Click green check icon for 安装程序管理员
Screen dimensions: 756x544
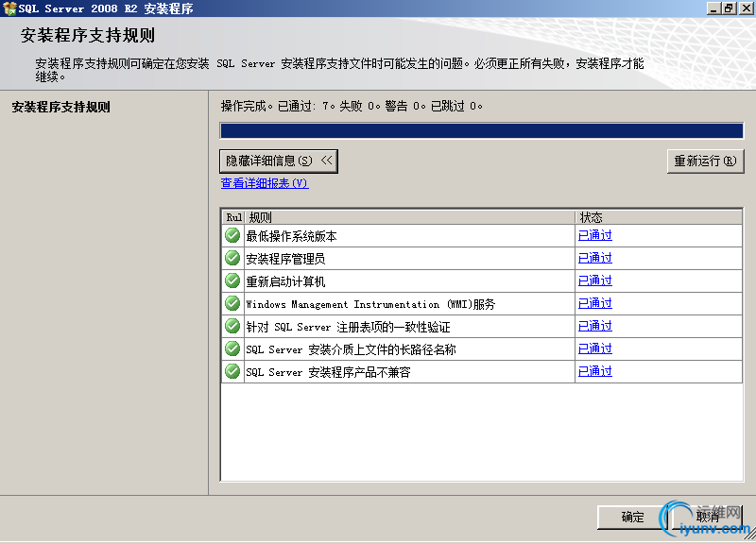coord(232,258)
